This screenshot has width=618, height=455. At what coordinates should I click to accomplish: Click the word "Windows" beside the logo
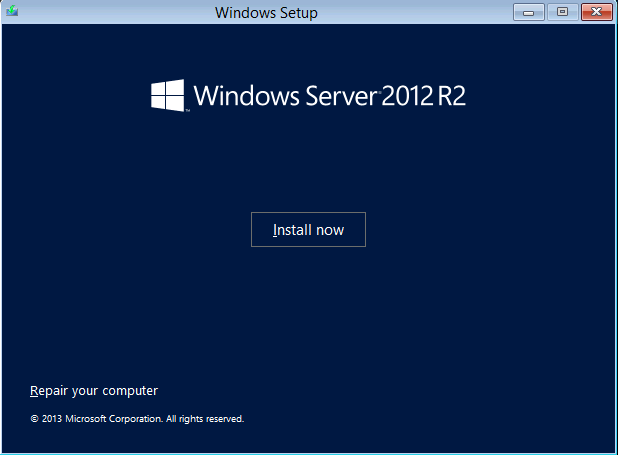[239, 96]
